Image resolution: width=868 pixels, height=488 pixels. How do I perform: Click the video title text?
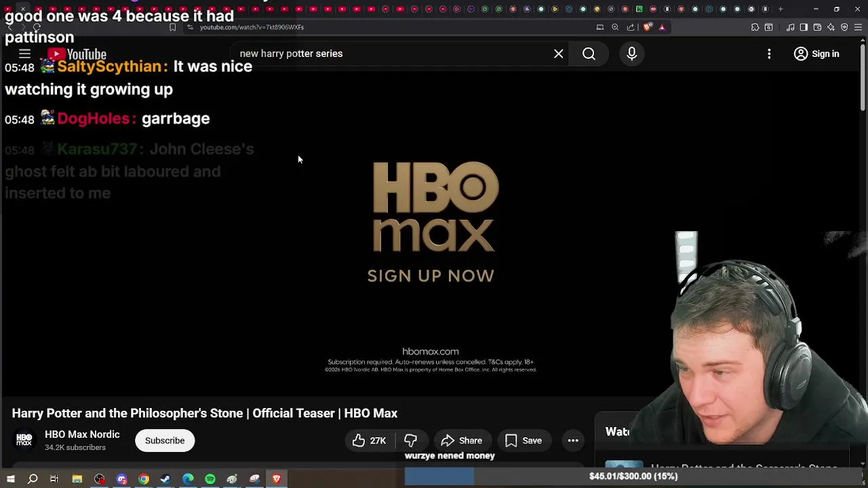click(x=205, y=413)
